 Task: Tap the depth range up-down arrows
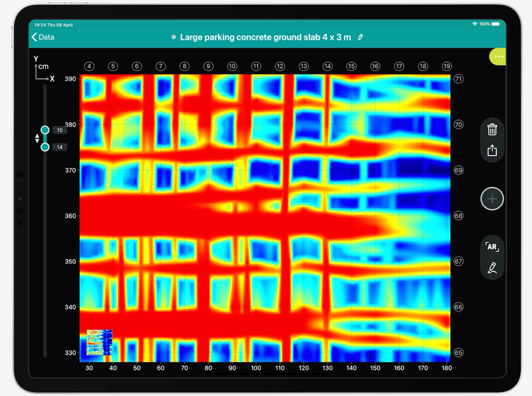click(x=37, y=138)
